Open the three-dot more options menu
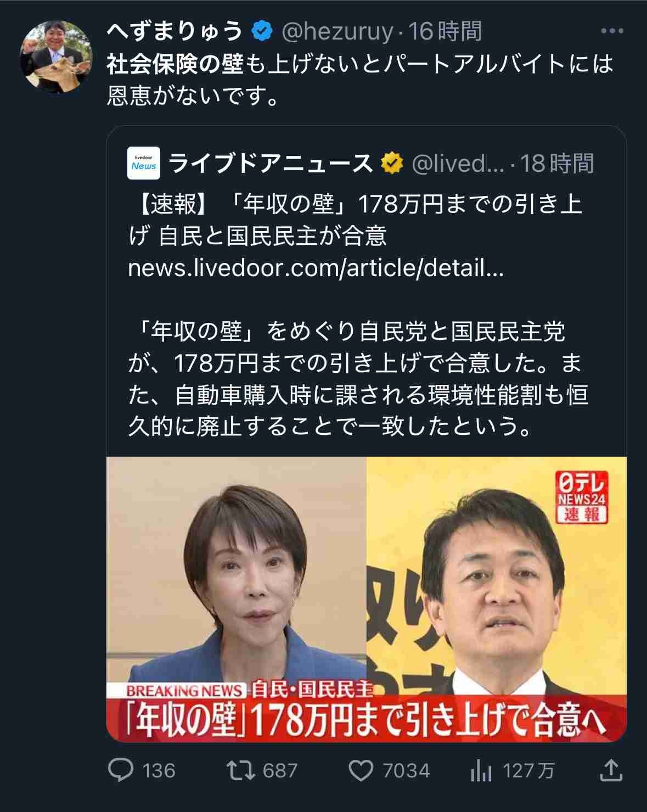 coord(612,31)
